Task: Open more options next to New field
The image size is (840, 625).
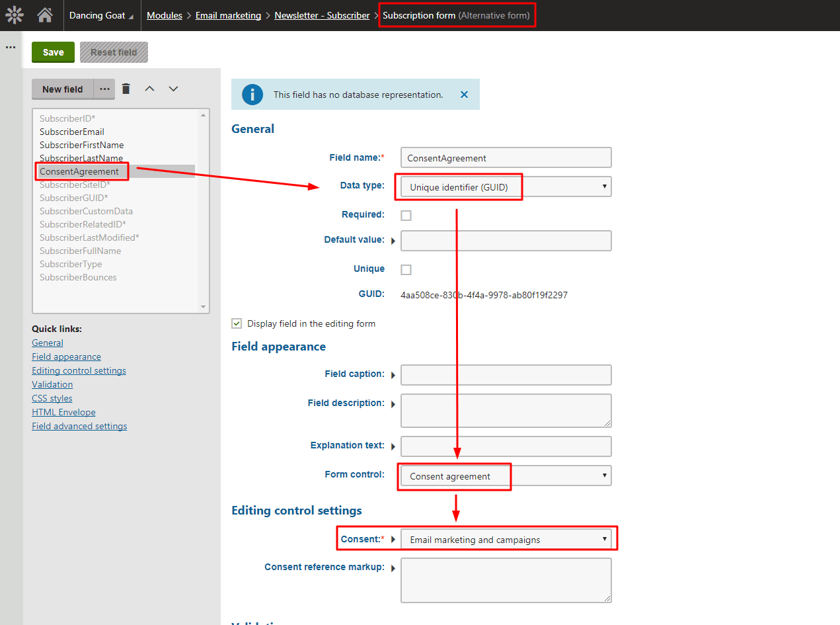Action: click(x=104, y=89)
